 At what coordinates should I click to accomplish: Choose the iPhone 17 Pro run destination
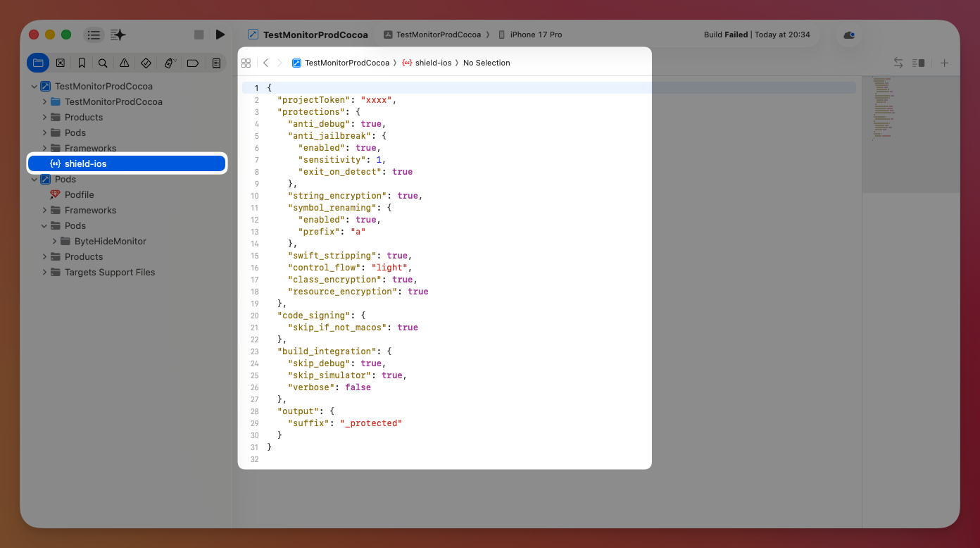pyautogui.click(x=530, y=35)
